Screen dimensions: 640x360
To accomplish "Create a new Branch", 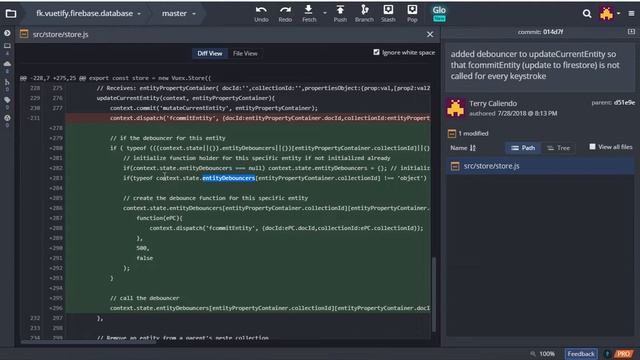I will click(x=364, y=14).
